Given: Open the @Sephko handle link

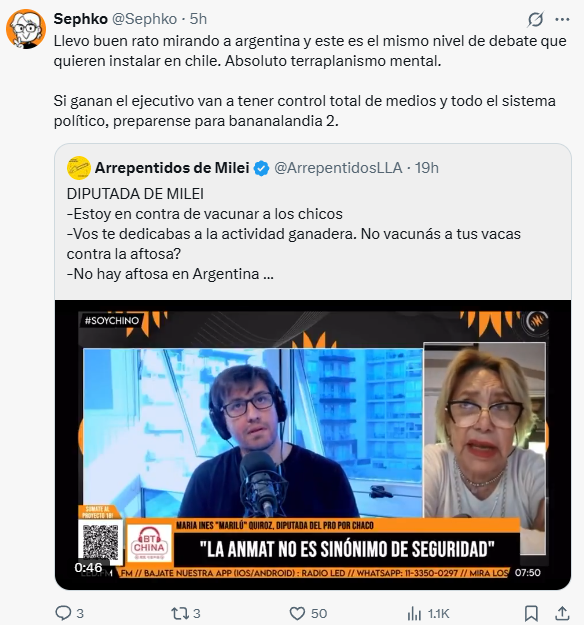Looking at the screenshot, I should (x=144, y=19).
